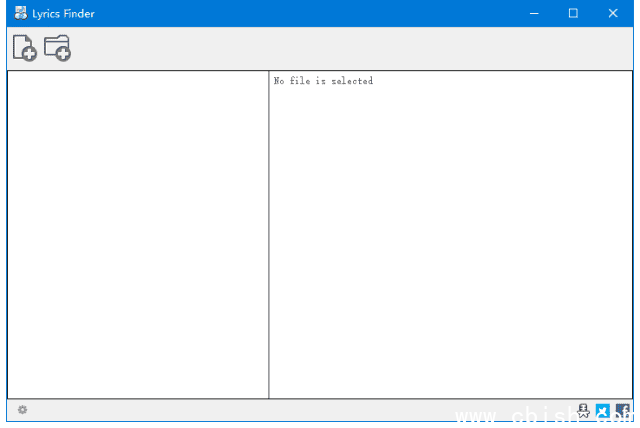Click inside the empty file list panel
The width and height of the screenshot is (640, 428).
point(137,235)
